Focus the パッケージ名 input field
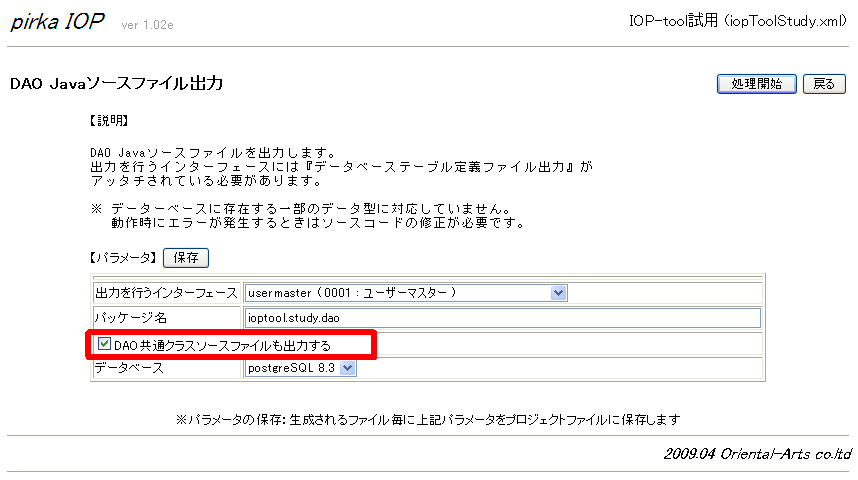This screenshot has height=480, width=858. [502, 318]
